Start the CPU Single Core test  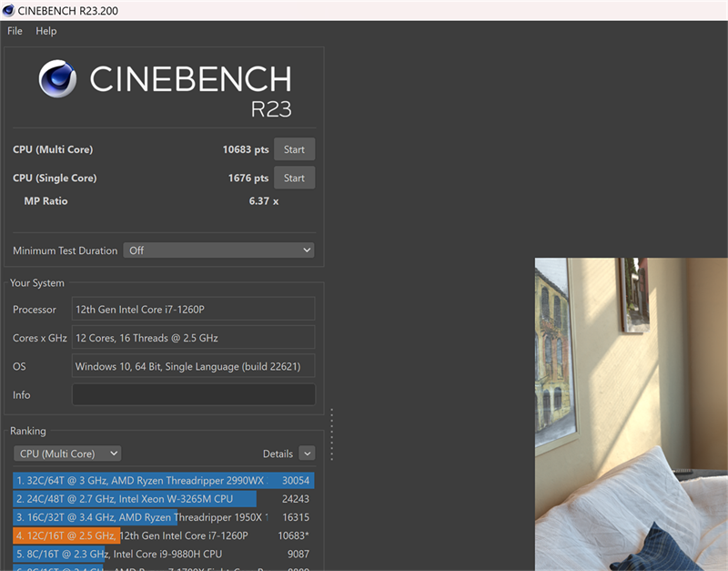click(x=294, y=178)
